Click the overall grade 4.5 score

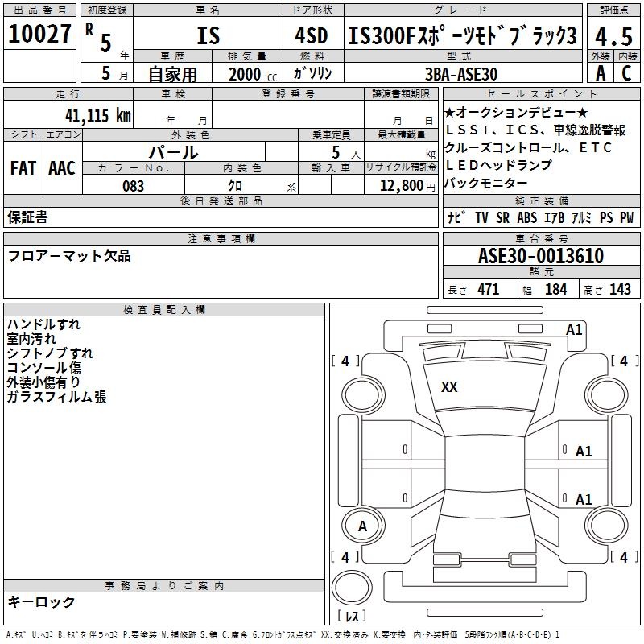click(x=613, y=36)
